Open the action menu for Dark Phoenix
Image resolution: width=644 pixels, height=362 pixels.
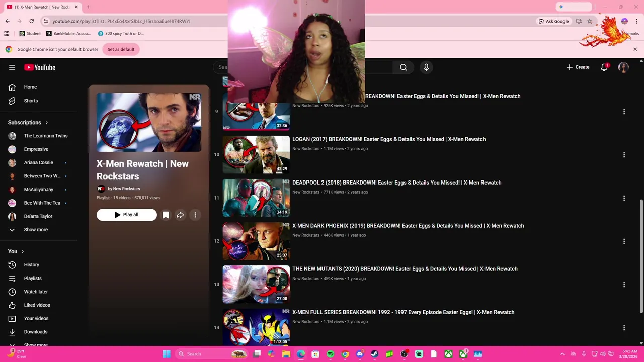click(624, 241)
